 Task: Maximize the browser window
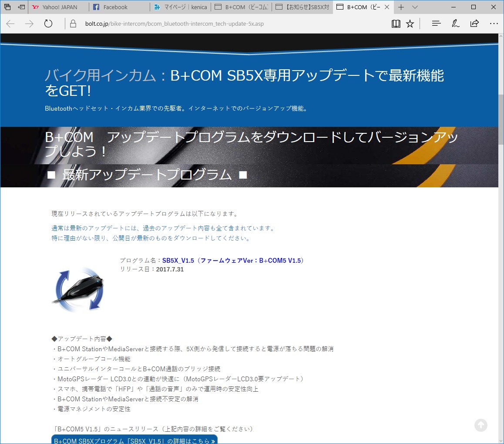[x=473, y=7]
